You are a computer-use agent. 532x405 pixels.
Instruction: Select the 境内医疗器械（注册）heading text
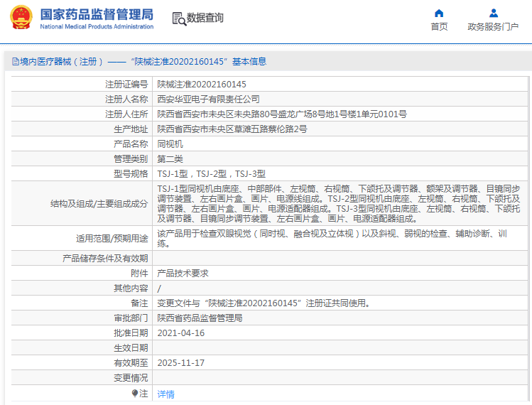(61, 61)
